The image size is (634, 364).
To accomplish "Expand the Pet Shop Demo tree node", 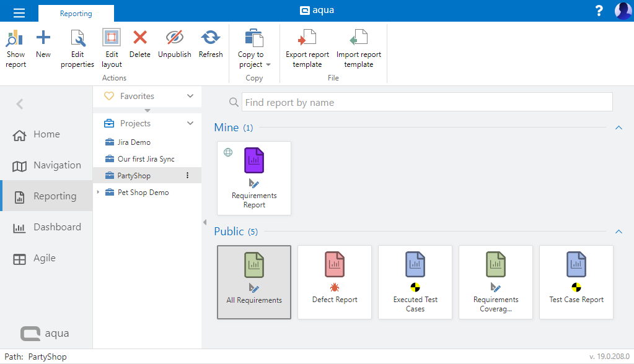I will click(x=98, y=193).
